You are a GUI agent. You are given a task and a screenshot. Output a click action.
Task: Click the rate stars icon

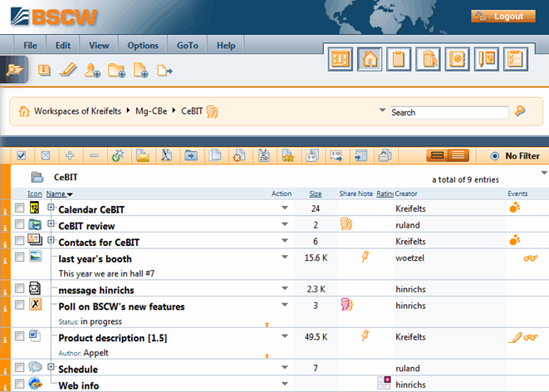[x=288, y=155]
